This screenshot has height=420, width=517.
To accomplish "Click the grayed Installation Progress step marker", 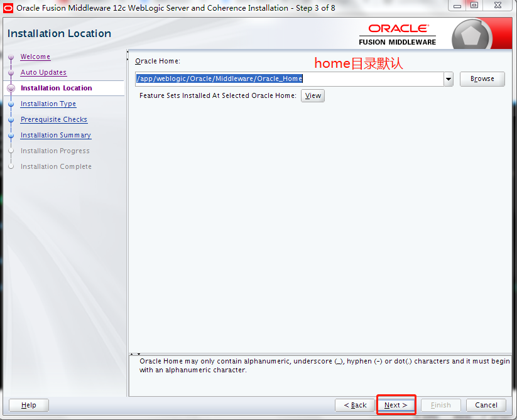I will click(x=11, y=151).
